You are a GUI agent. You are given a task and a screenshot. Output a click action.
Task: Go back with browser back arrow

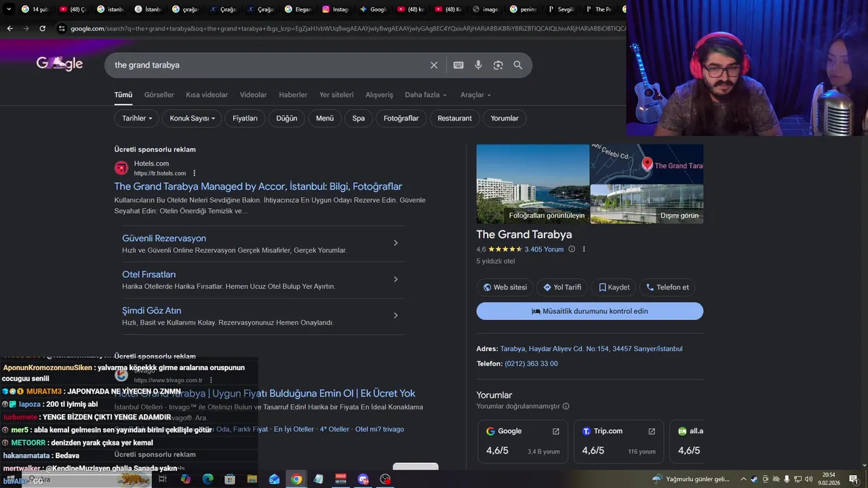click(x=9, y=28)
